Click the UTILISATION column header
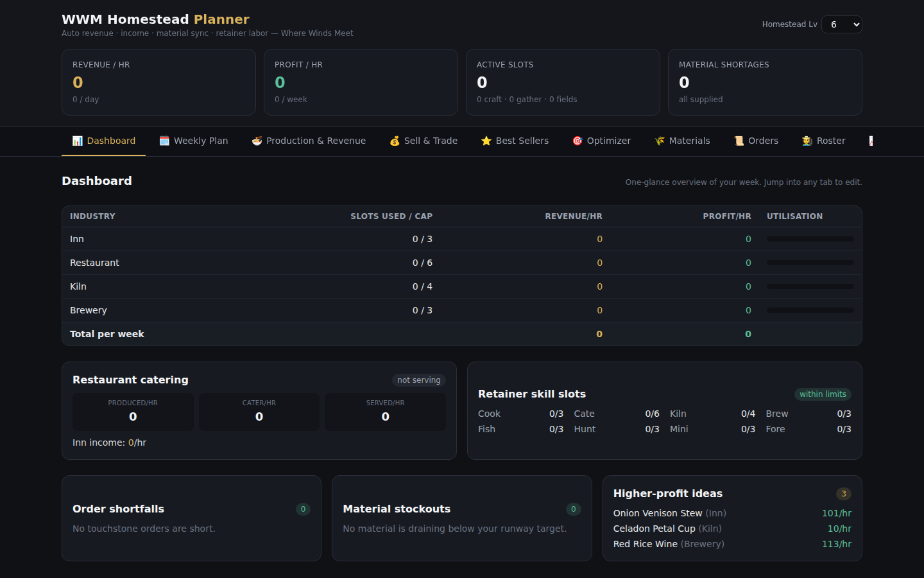Screen dimensions: 924x578 pyautogui.click(x=794, y=216)
